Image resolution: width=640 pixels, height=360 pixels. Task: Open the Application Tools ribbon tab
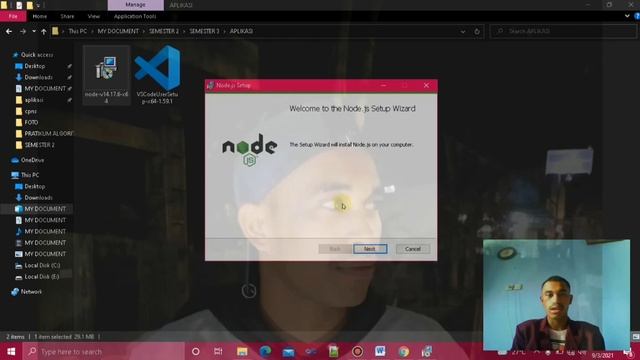(x=135, y=16)
